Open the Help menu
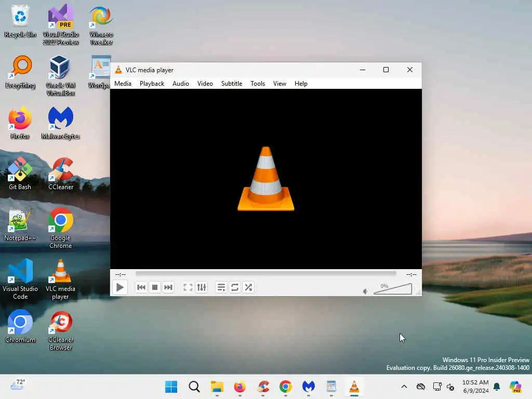 pyautogui.click(x=301, y=84)
